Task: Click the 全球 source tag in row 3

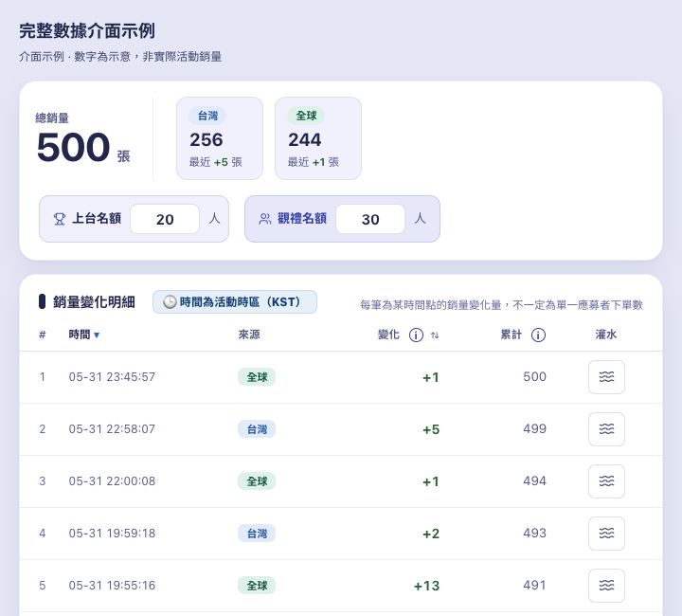Action: click(x=257, y=481)
